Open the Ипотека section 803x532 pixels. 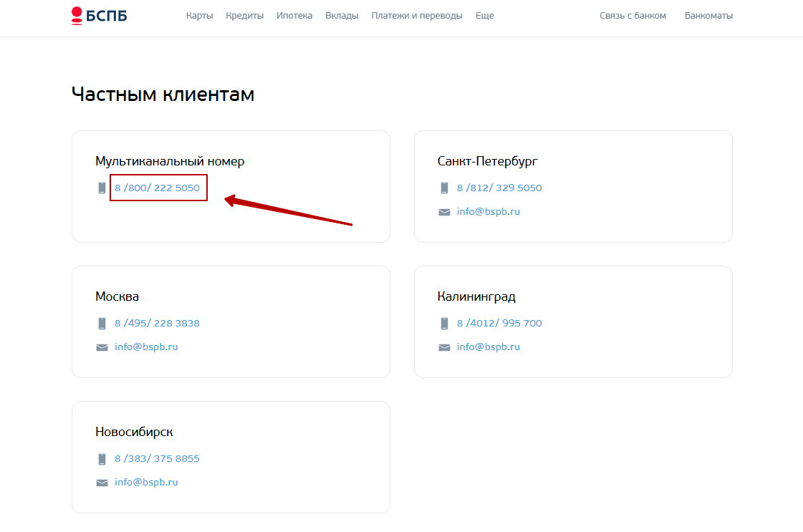(x=294, y=15)
